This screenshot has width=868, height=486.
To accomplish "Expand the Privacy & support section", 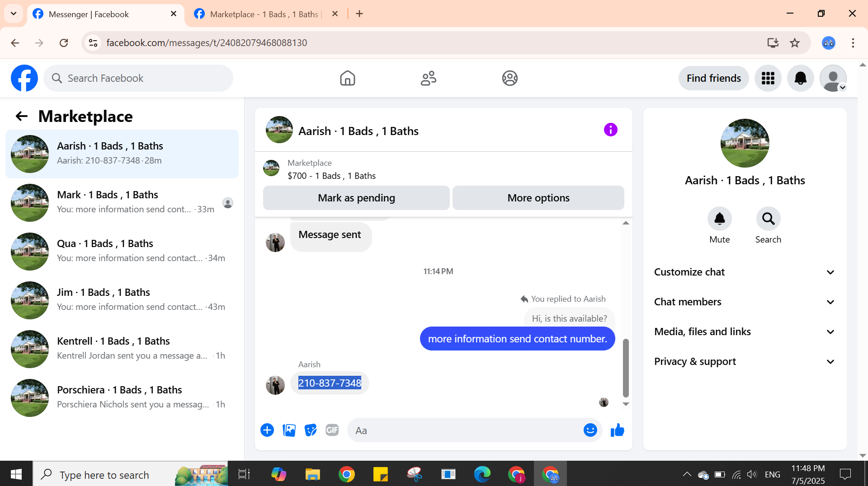I will tap(745, 361).
